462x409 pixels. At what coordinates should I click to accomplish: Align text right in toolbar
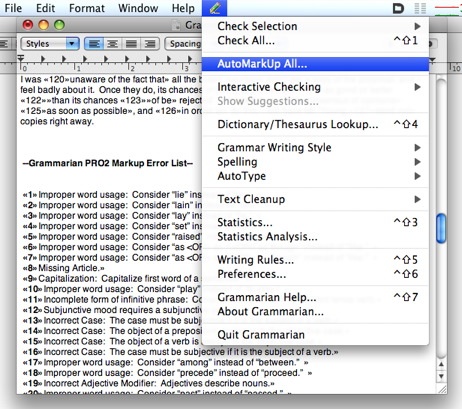click(x=150, y=44)
